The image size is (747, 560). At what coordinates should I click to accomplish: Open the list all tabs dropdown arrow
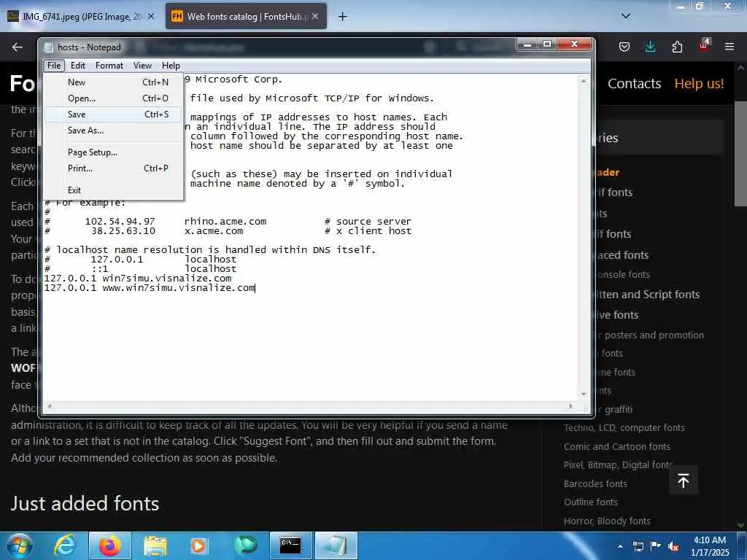coord(626,16)
